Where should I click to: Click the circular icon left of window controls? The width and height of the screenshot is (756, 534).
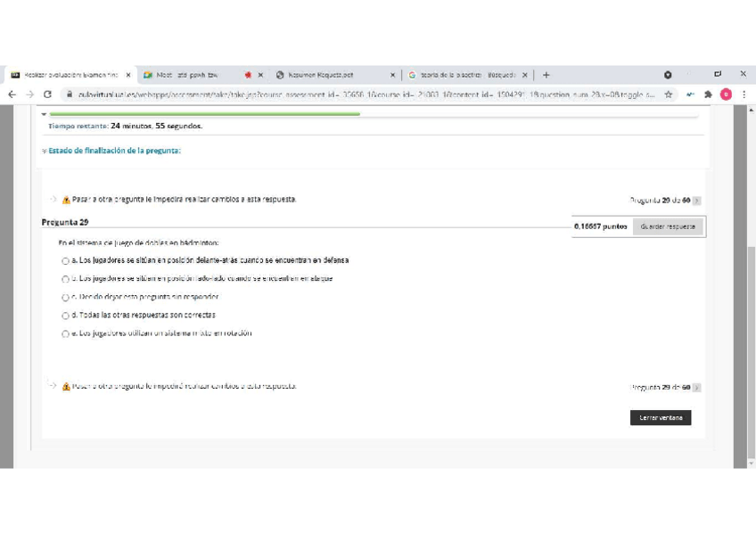click(668, 75)
